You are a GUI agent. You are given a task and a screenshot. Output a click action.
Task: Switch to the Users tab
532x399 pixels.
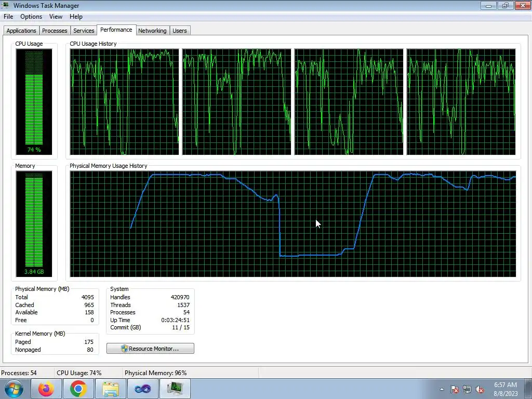click(x=179, y=31)
